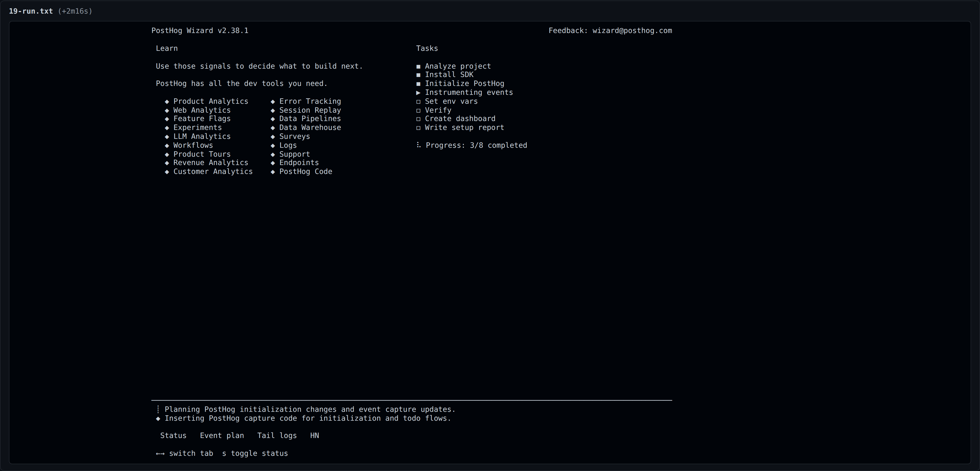Click the 19-run.txt file name
The image size is (980, 471).
[31, 11]
